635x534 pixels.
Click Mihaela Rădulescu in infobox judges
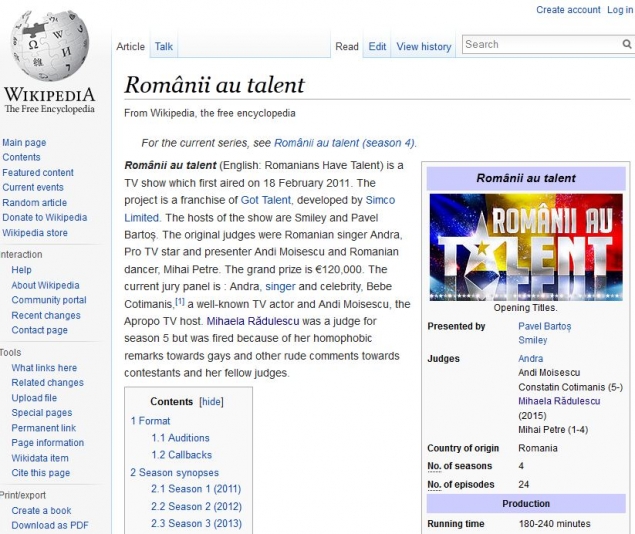[559, 401]
